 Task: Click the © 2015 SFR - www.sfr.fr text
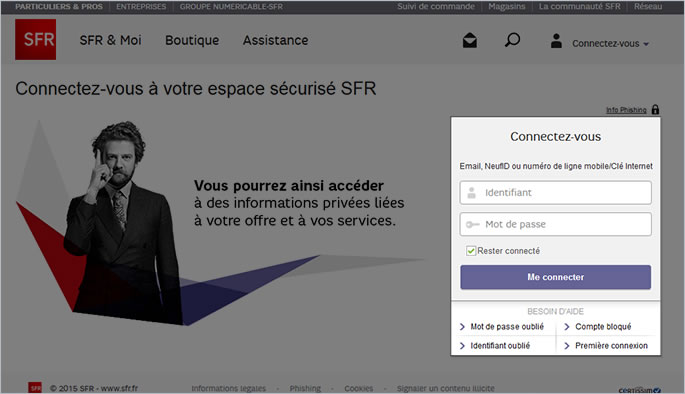click(94, 388)
